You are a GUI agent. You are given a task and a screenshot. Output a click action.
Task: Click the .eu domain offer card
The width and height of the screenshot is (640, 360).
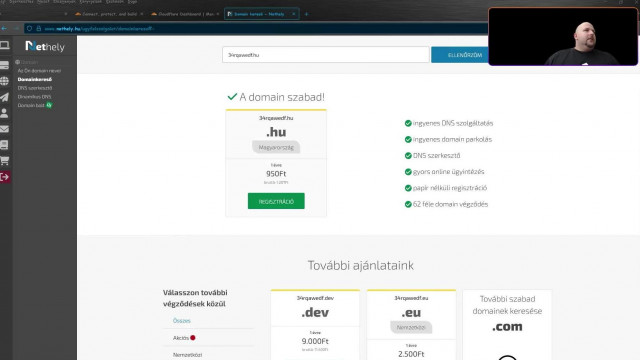[411, 325]
